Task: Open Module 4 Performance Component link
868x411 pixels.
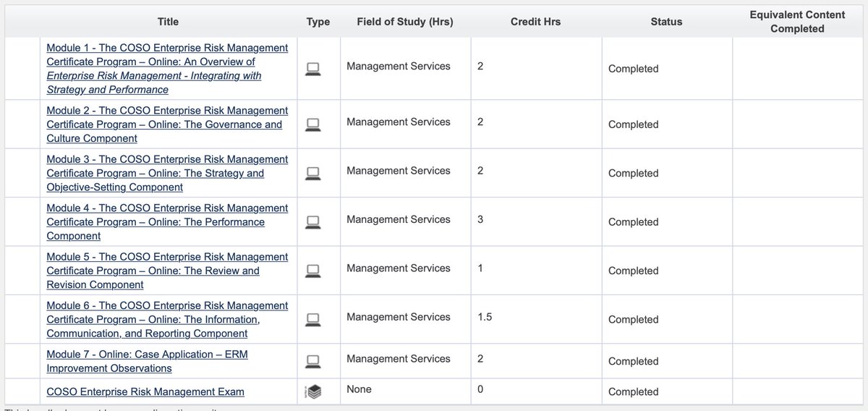Action: tap(167, 222)
